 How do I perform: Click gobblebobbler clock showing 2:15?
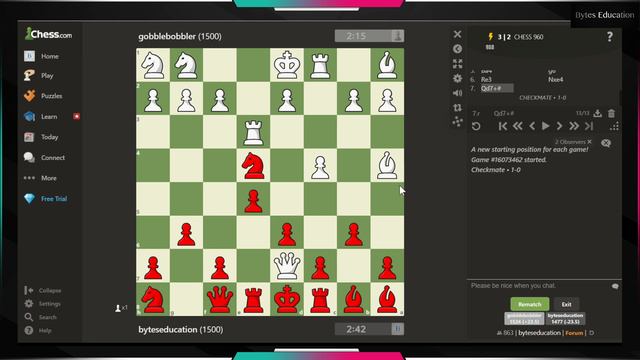(x=369, y=36)
